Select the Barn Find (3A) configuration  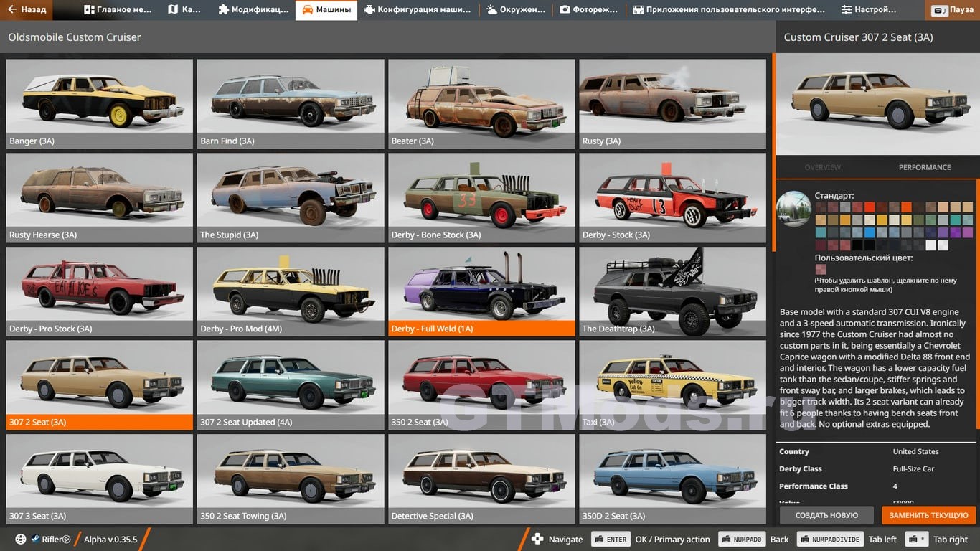tap(291, 104)
